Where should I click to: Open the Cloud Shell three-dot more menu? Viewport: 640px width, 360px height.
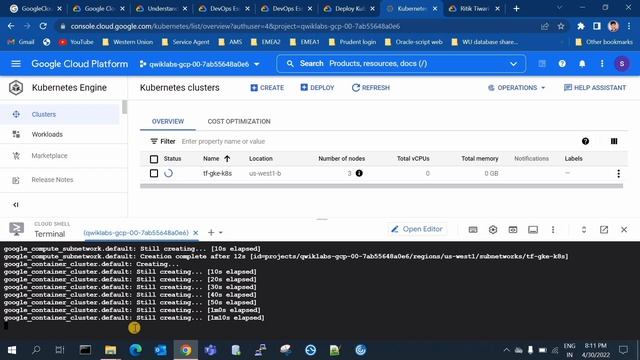pyautogui.click(x=553, y=230)
